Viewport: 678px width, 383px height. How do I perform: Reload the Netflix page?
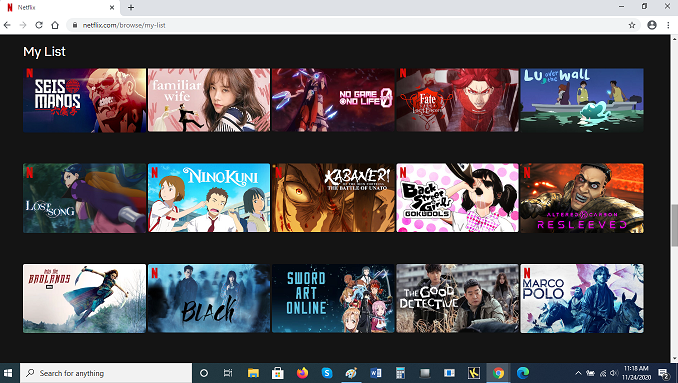[39, 25]
